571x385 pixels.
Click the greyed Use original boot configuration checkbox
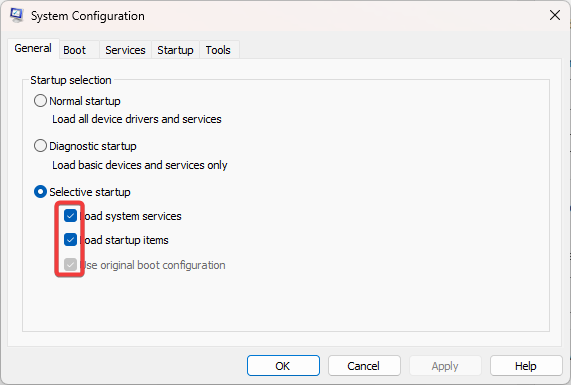pyautogui.click(x=70, y=265)
